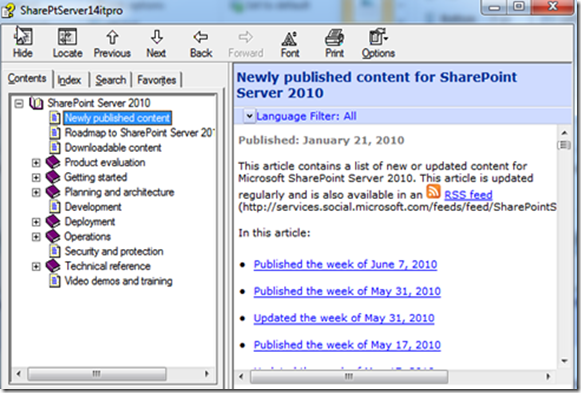The width and height of the screenshot is (581, 393).
Task: Select Video demos and training tree item
Action: [x=119, y=281]
